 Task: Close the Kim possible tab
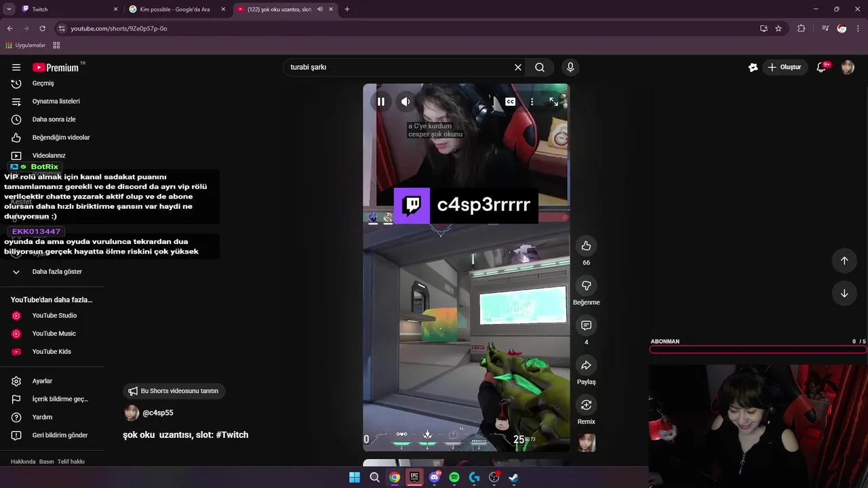click(x=223, y=9)
